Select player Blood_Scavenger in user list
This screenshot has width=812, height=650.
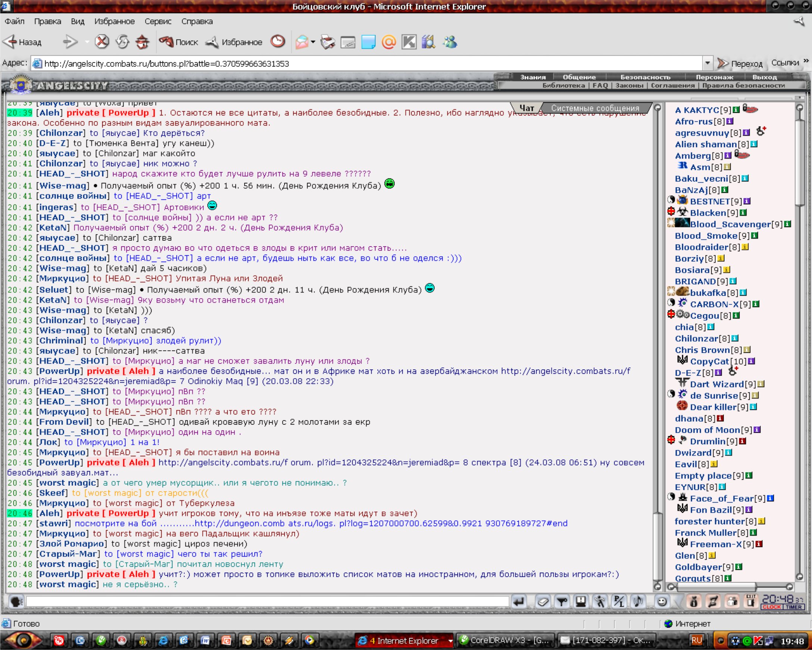tap(730, 224)
